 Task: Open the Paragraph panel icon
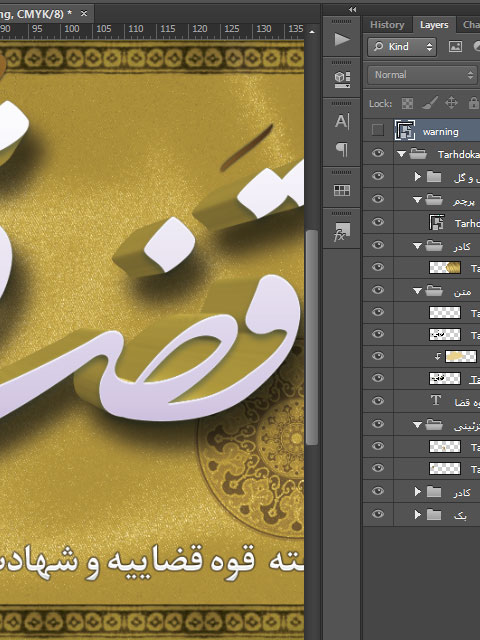pyautogui.click(x=342, y=150)
